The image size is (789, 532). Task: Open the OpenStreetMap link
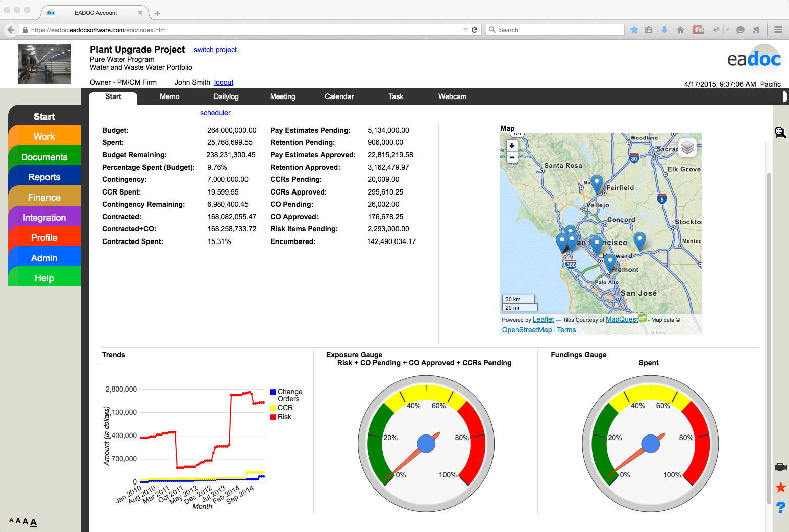point(527,330)
